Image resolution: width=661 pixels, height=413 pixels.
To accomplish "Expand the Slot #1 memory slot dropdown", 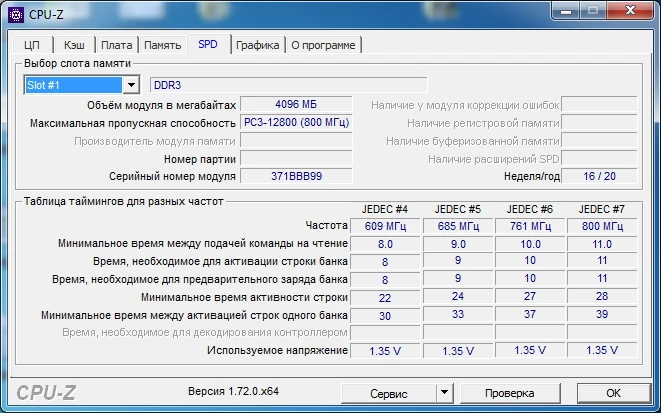I will (131, 85).
